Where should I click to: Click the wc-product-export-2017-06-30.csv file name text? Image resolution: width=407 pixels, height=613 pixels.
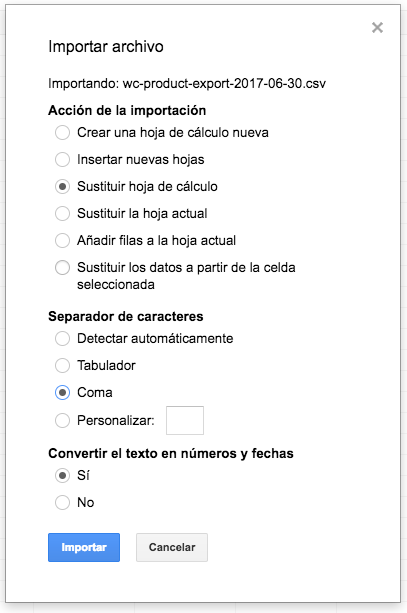point(224,83)
